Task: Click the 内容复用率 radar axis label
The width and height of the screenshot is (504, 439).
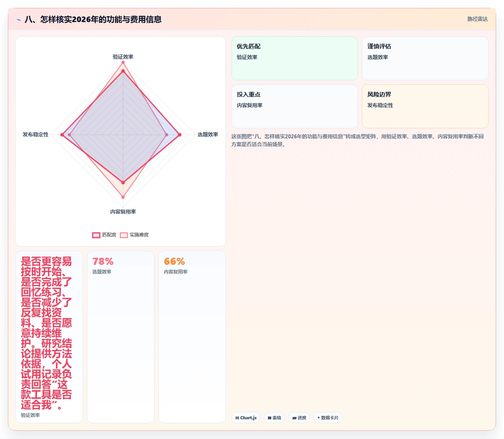Action: coord(123,212)
